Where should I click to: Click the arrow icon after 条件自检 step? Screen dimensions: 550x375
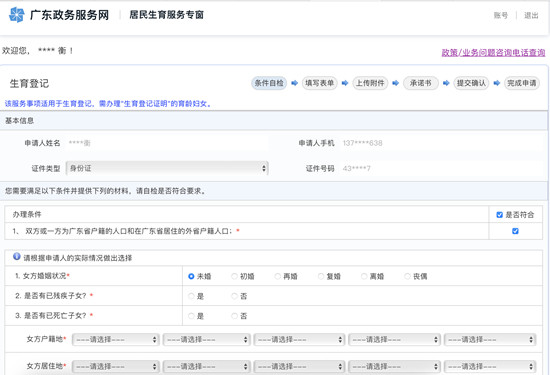(x=295, y=83)
